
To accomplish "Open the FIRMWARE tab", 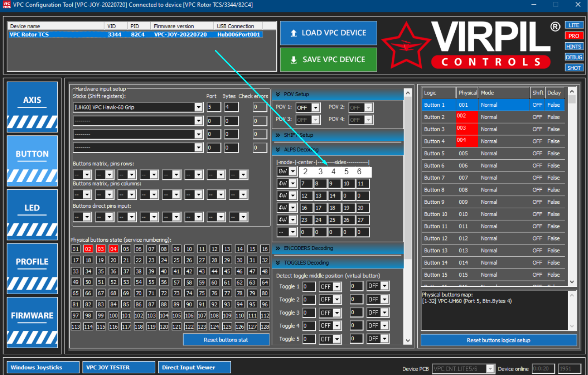I will [32, 322].
